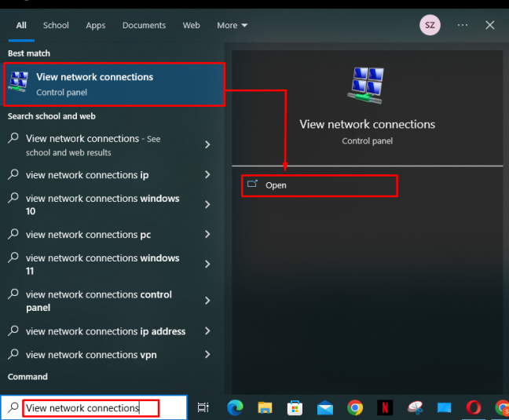509x420 pixels.
Task: Open the three-dot options menu
Action: click(463, 25)
